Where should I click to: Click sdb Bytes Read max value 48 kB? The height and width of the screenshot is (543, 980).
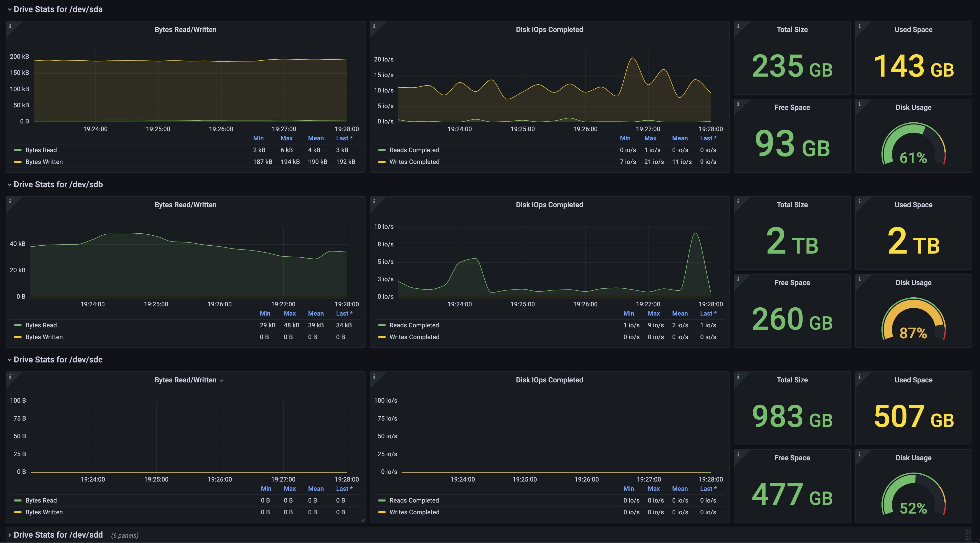pos(291,325)
